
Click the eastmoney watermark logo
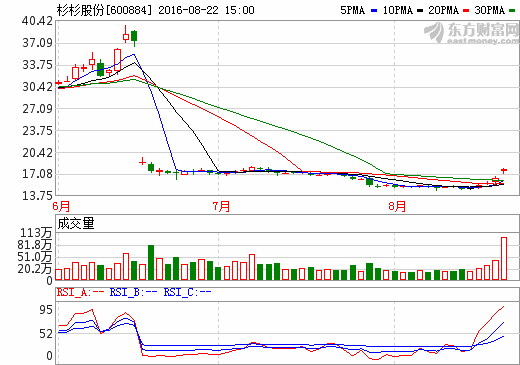point(471,33)
